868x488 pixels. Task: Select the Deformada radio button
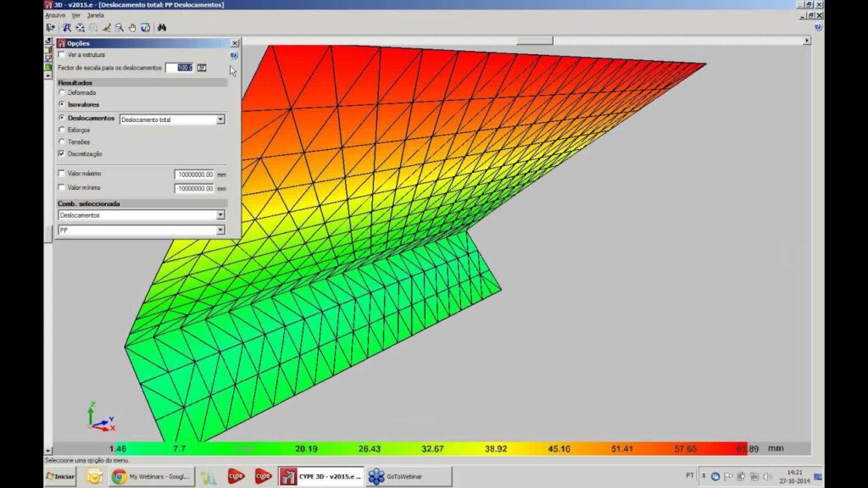(x=61, y=92)
